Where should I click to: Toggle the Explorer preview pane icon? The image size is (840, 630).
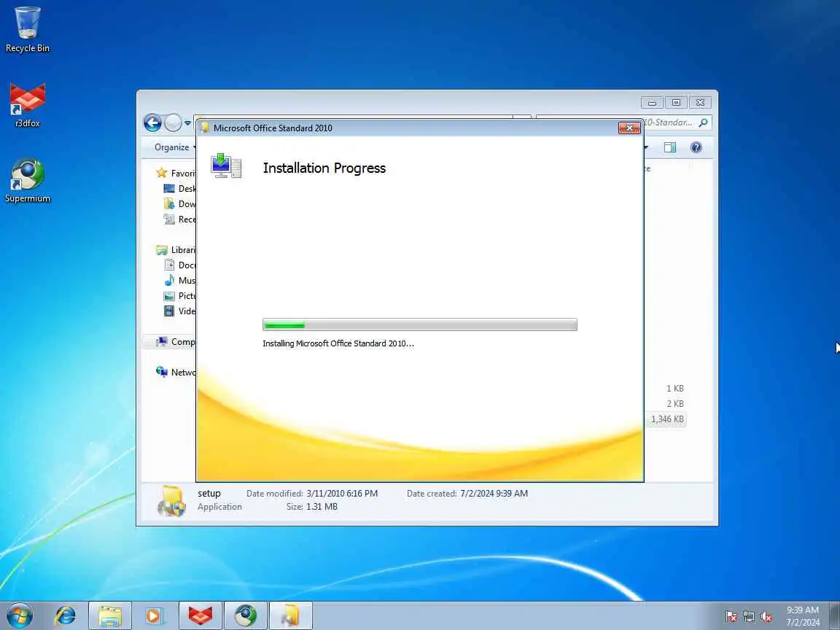(670, 147)
